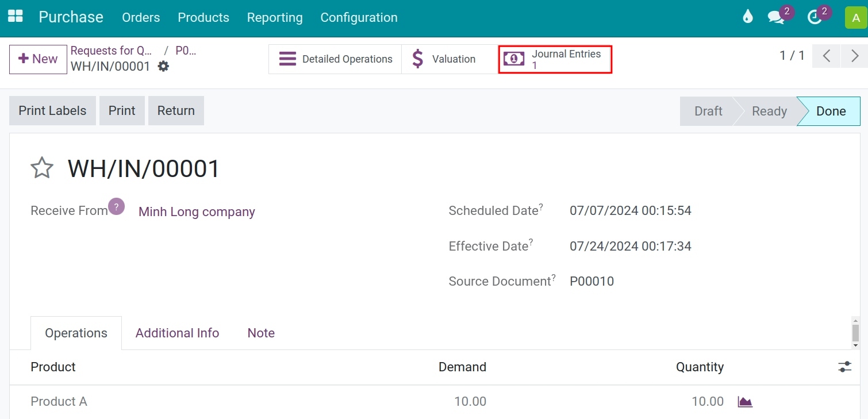Switch to the Additional Info tab
Viewport: 868px width, 419px height.
pos(177,333)
